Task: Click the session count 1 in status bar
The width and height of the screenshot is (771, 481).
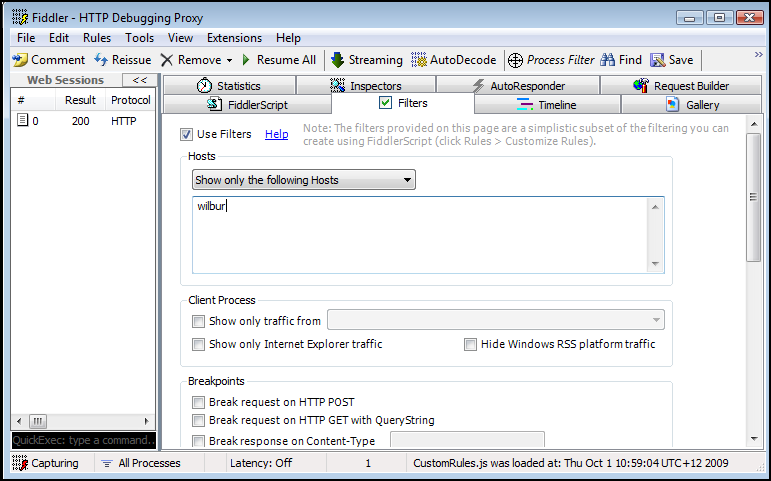Action: pyautogui.click(x=368, y=463)
